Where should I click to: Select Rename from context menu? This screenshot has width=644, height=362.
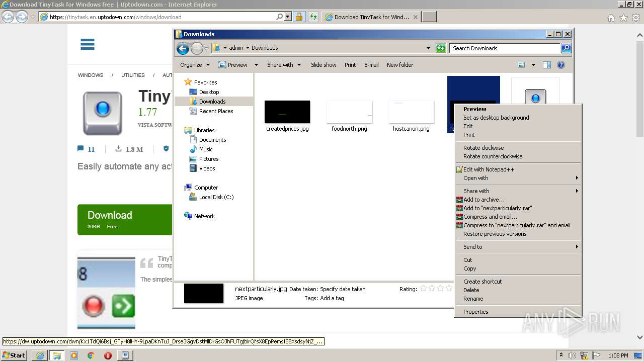[518, 299]
